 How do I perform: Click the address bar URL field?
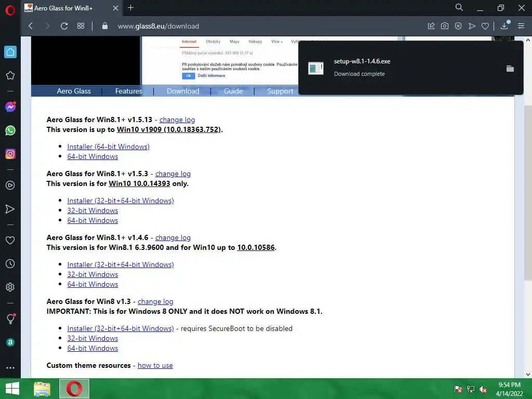(x=264, y=26)
